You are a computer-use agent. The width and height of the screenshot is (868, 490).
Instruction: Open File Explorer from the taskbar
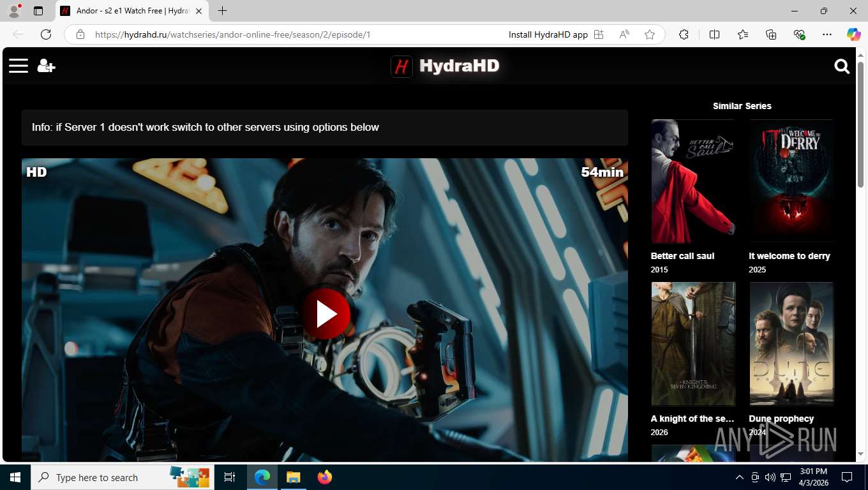tap(293, 477)
